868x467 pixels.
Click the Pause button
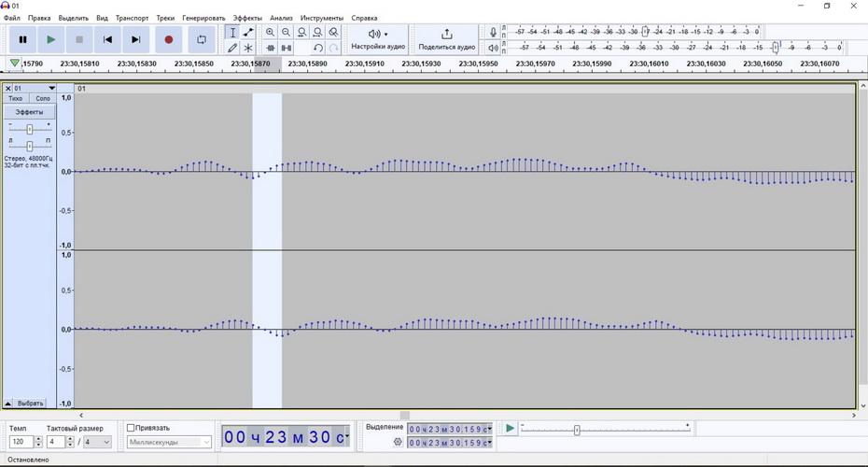(x=22, y=39)
